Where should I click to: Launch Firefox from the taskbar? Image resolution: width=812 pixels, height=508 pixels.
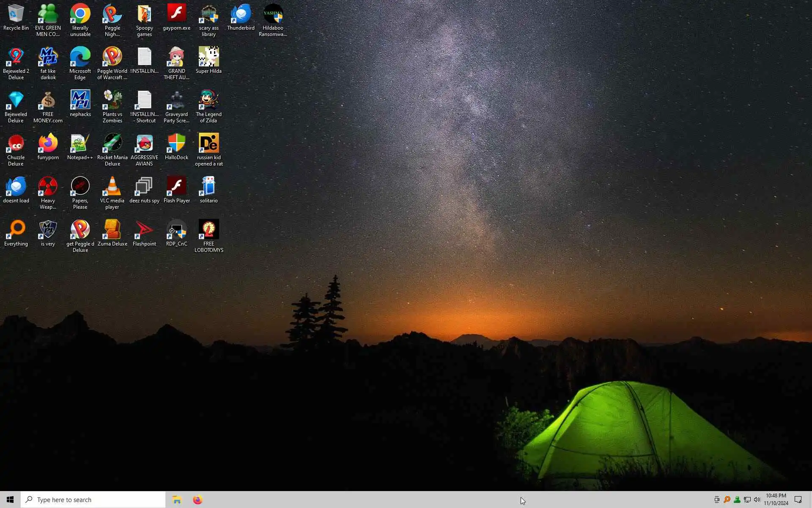point(198,500)
